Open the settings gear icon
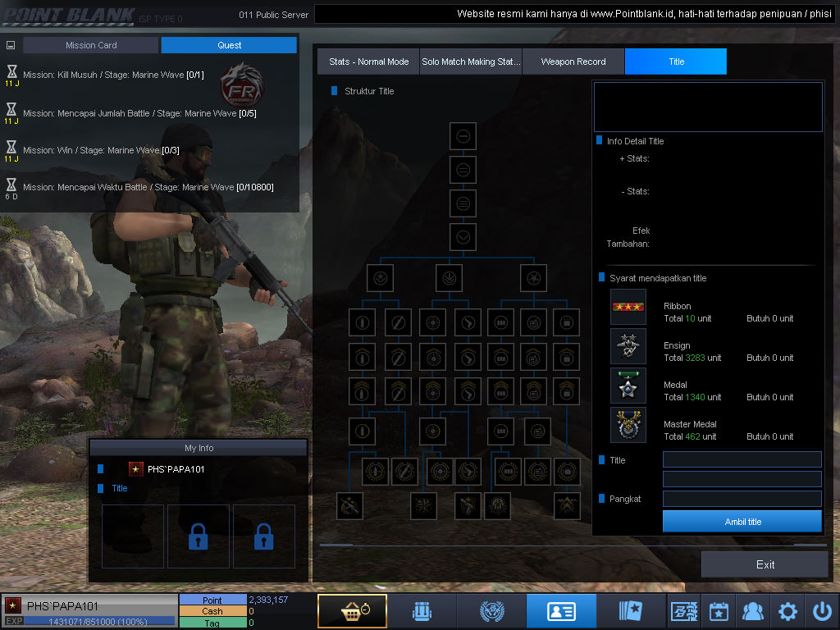Screen dimensions: 840x630 pyautogui.click(x=787, y=611)
